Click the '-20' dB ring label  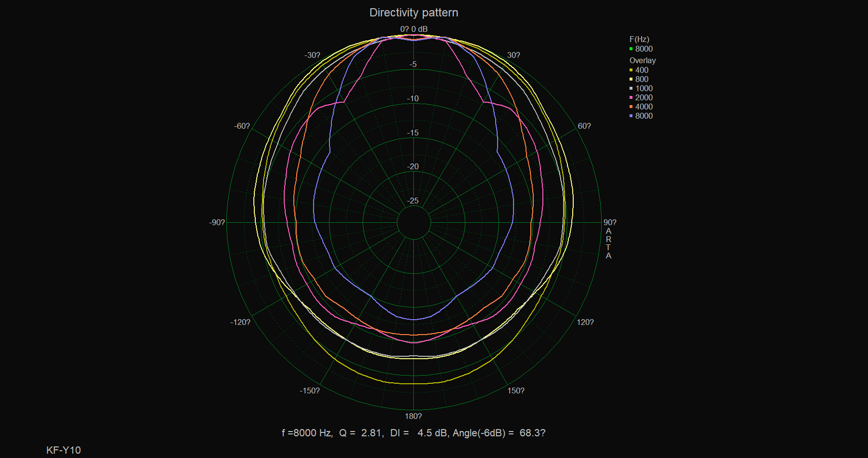pyautogui.click(x=413, y=166)
